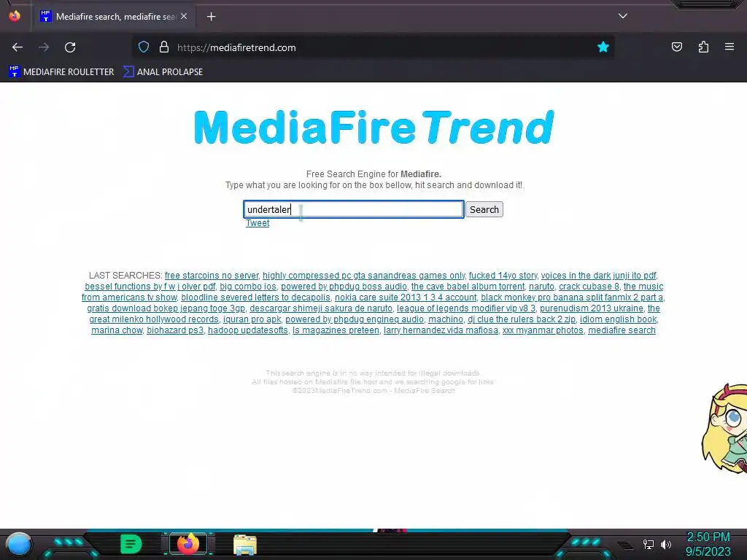
Task: Open a new tab with the plus button
Action: click(211, 17)
